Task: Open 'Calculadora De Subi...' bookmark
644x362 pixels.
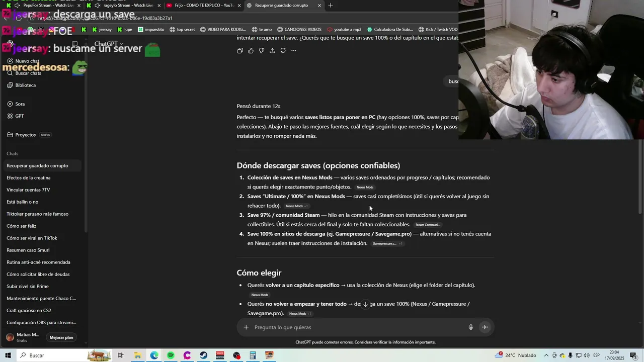Action: click(x=390, y=30)
